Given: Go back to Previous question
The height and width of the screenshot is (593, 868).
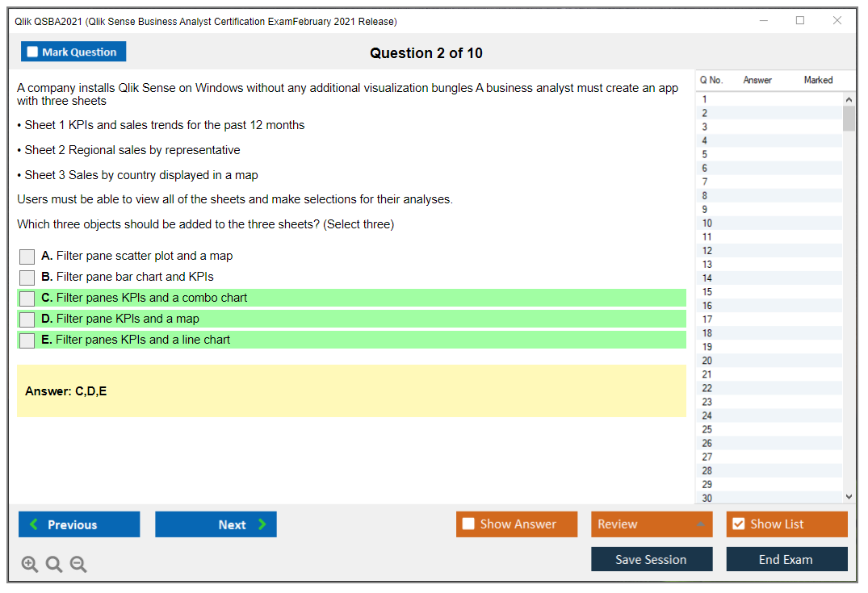Looking at the screenshot, I should (x=79, y=524).
